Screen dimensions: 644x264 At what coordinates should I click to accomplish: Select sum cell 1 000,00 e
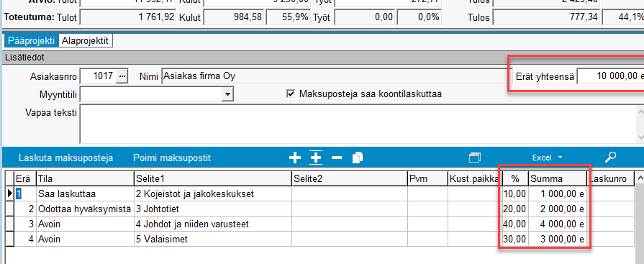pos(557,194)
